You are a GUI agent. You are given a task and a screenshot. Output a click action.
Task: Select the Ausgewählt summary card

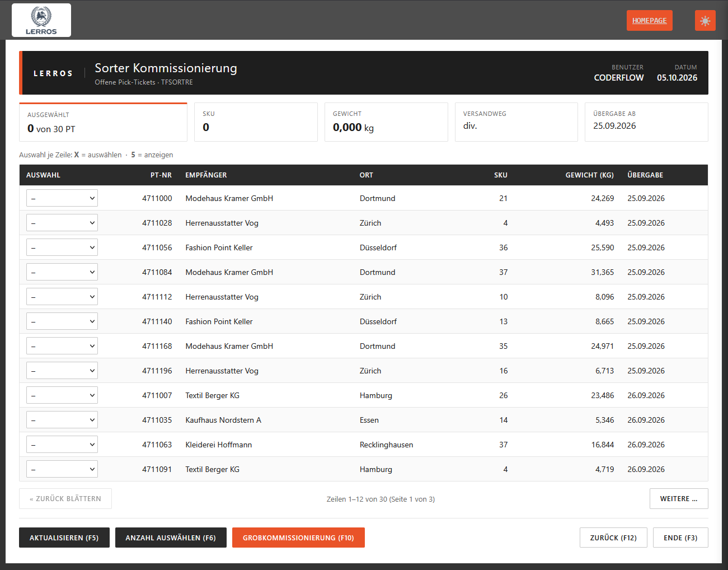(x=103, y=122)
